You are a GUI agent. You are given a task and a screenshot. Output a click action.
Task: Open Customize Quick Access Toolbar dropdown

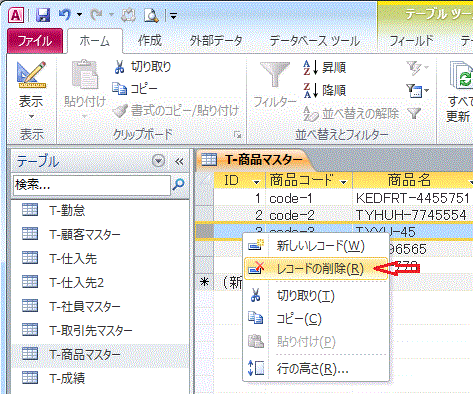click(x=173, y=15)
